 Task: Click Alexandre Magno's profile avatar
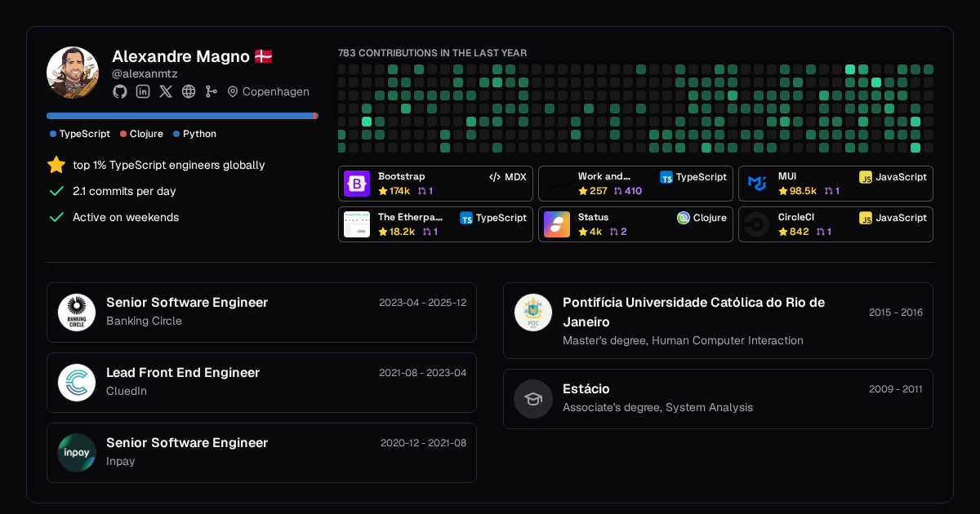click(73, 73)
